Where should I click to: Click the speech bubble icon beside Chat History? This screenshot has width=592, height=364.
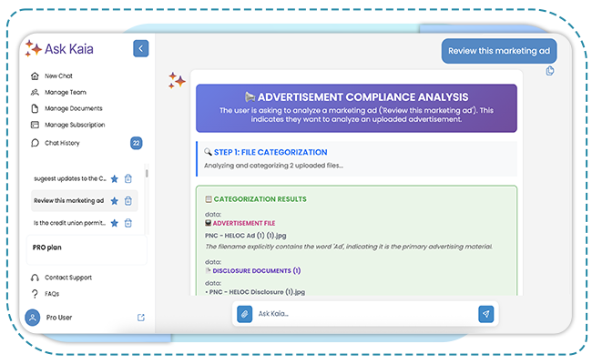point(35,143)
